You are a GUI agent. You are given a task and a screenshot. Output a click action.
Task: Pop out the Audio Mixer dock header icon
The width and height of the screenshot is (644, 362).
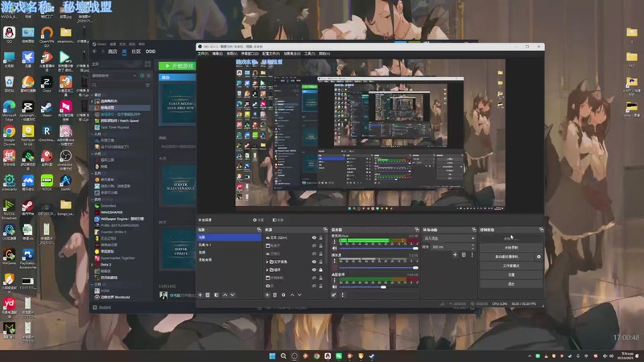point(417,230)
